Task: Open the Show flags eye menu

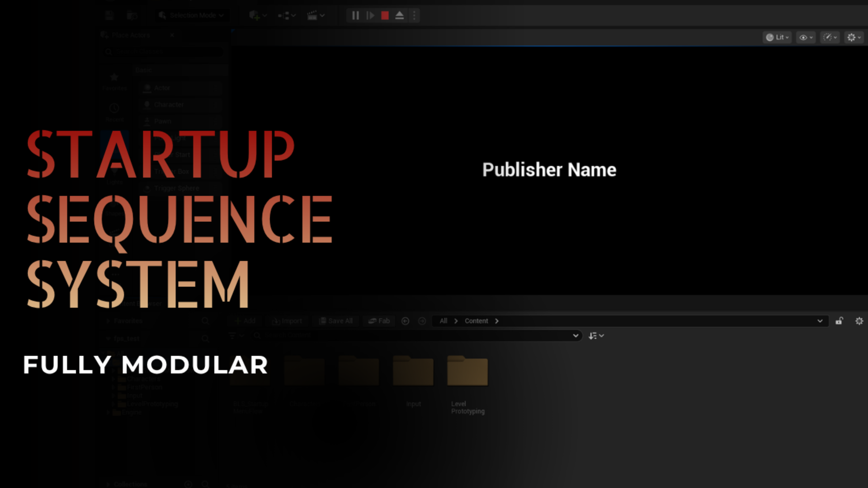Action: [x=806, y=38]
